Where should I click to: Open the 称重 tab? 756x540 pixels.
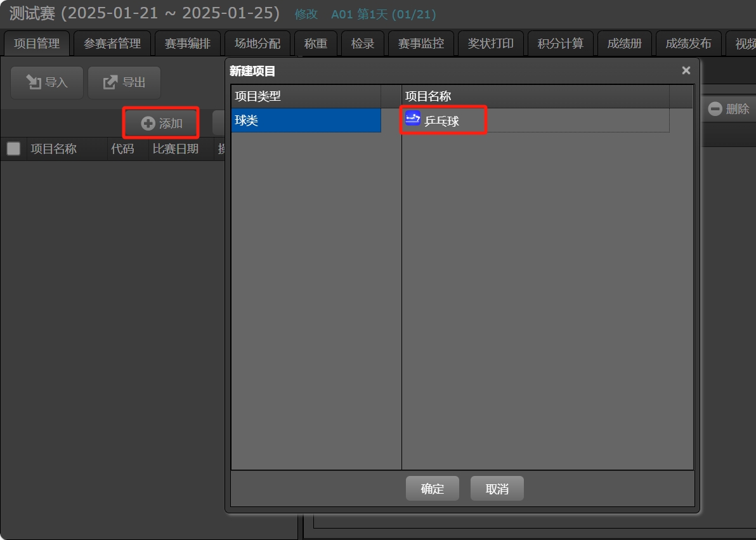pos(316,43)
